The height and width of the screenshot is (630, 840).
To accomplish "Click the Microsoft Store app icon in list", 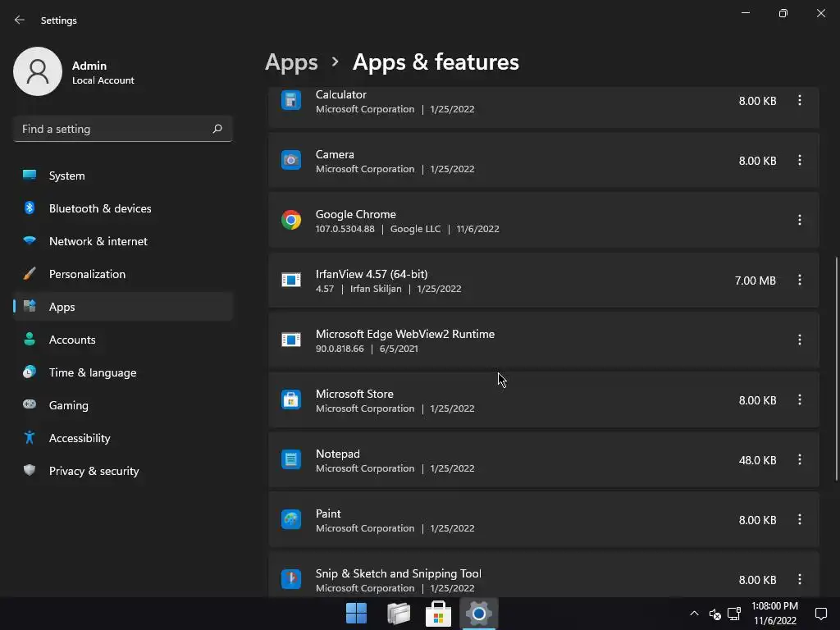I will coord(291,400).
